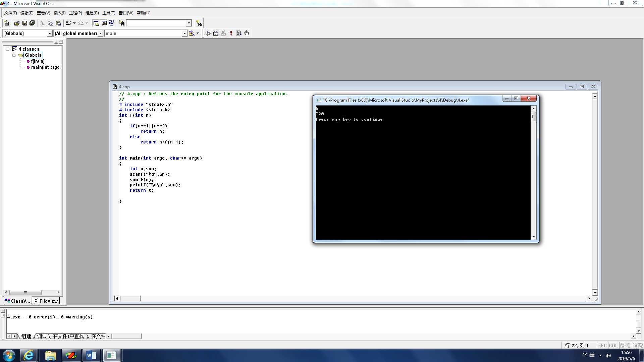Click the red exclamation Execute Program icon

click(x=231, y=33)
